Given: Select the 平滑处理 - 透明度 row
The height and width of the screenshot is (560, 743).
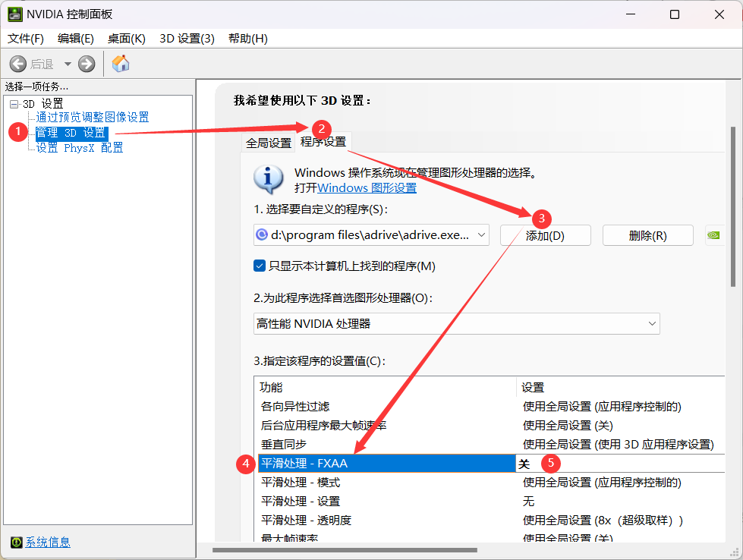Looking at the screenshot, I should (x=491, y=521).
